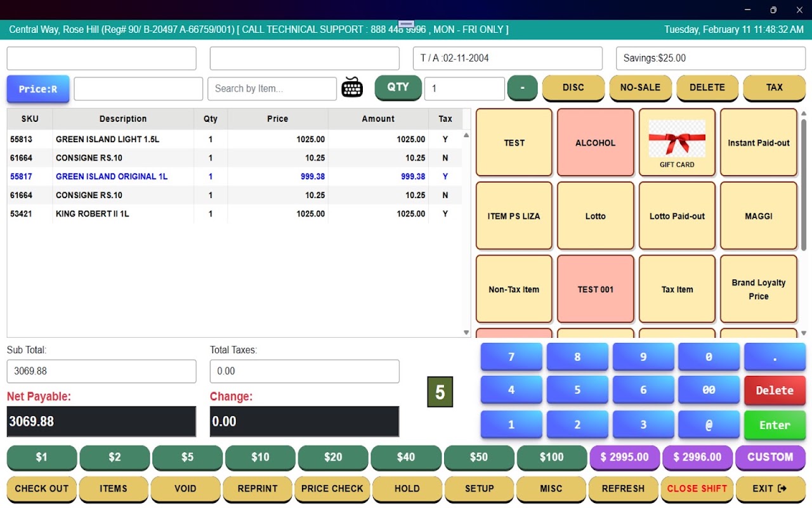Select the ALCOHOL category tile

pos(595,142)
